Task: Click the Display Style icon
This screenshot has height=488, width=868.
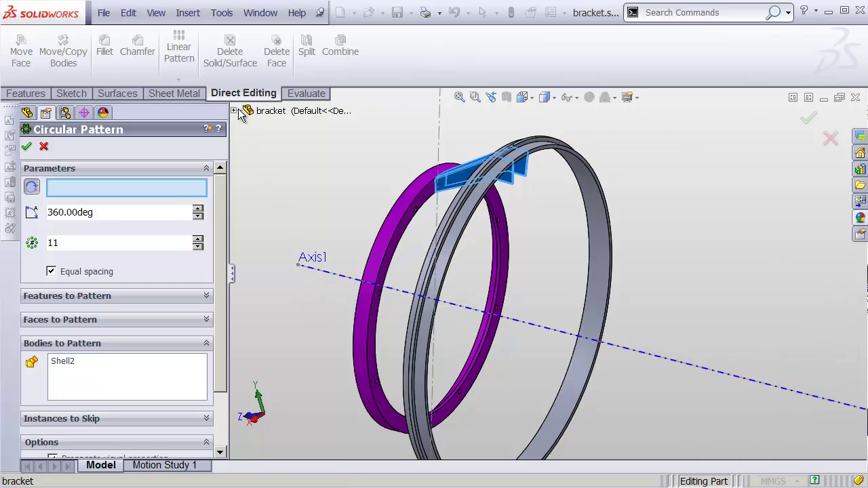Action: tap(545, 97)
